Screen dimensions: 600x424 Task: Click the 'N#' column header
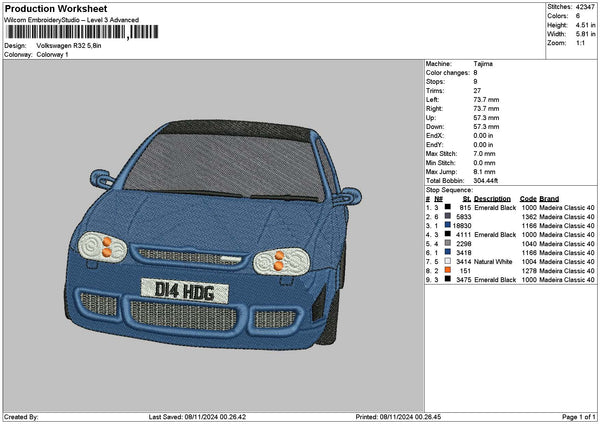coord(439,199)
